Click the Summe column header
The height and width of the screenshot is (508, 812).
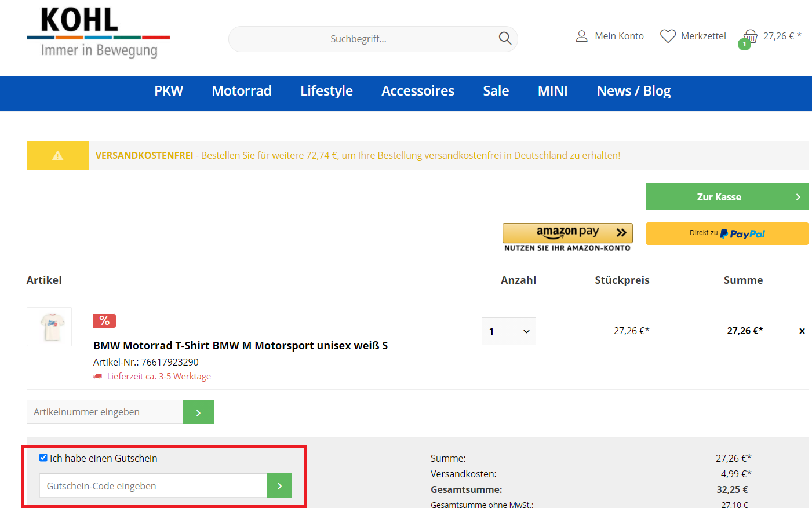[743, 280]
